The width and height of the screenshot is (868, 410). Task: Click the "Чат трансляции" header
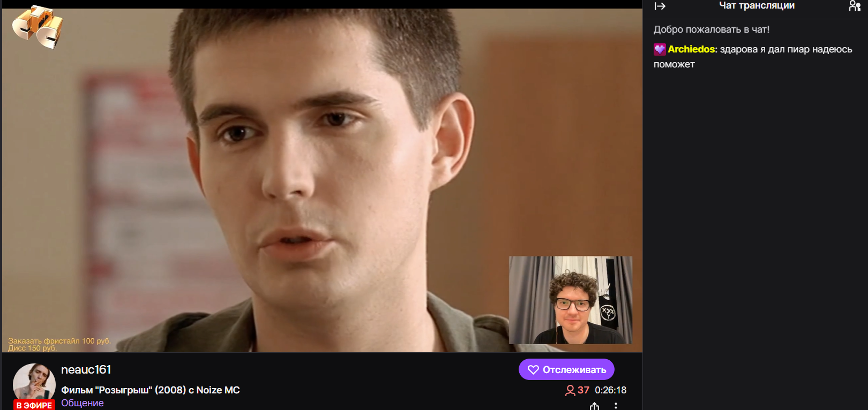[757, 6]
